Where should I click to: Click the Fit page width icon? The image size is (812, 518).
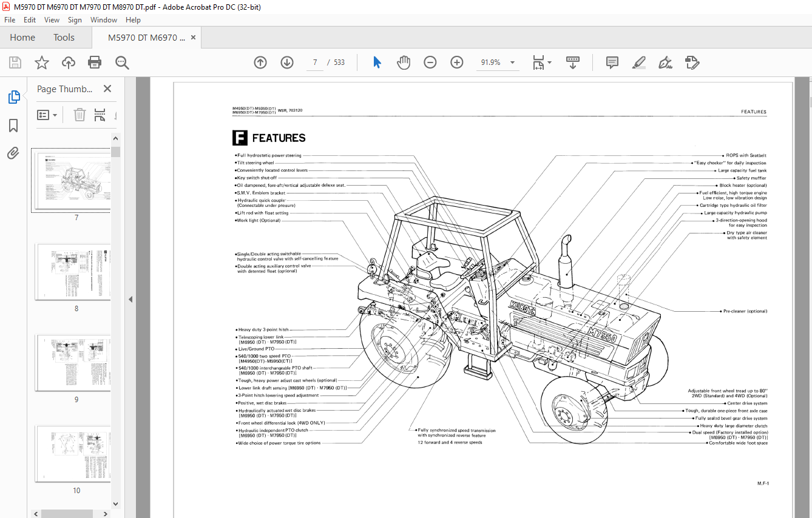pos(538,62)
